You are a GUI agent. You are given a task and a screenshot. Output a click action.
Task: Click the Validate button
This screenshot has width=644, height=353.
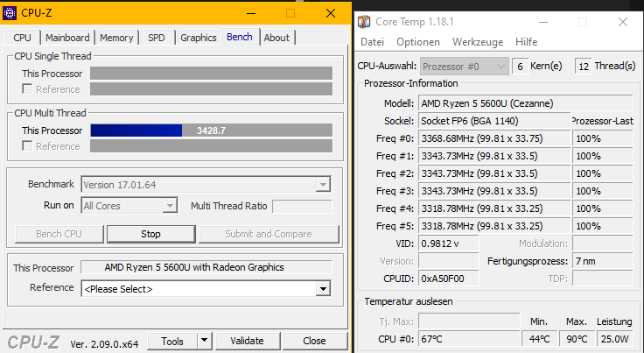click(x=248, y=341)
